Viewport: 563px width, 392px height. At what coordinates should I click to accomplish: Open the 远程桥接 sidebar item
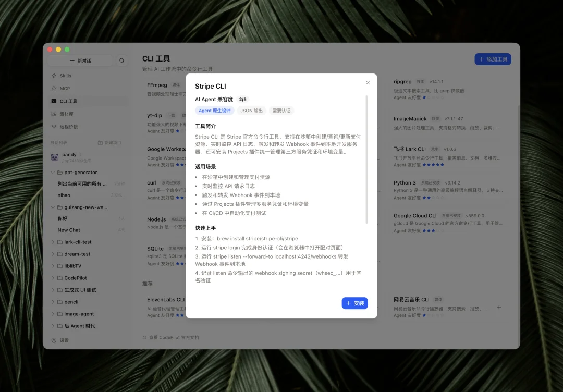[68, 126]
